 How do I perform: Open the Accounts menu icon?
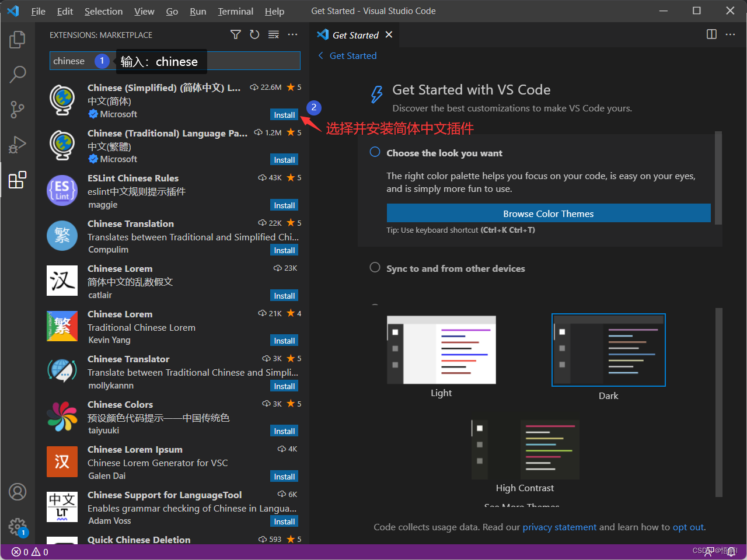click(x=18, y=492)
